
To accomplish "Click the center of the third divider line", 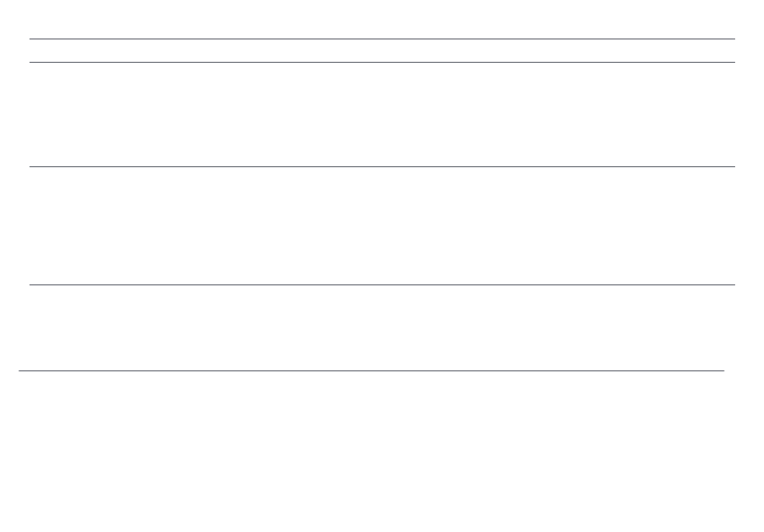I will click(x=382, y=167).
